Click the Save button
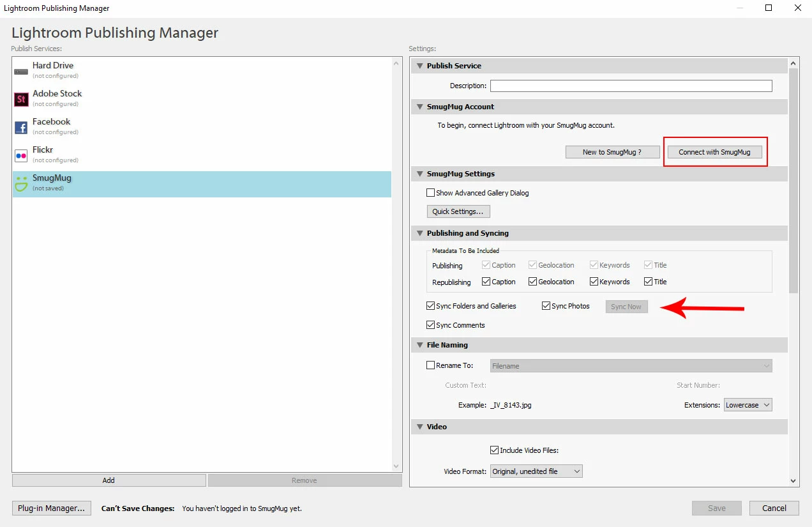Image resolution: width=812 pixels, height=527 pixels. (x=717, y=508)
